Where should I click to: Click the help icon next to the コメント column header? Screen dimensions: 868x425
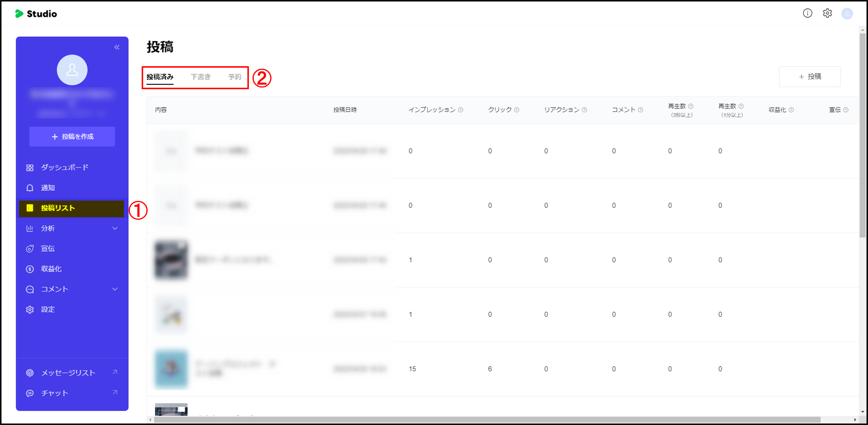pyautogui.click(x=640, y=110)
